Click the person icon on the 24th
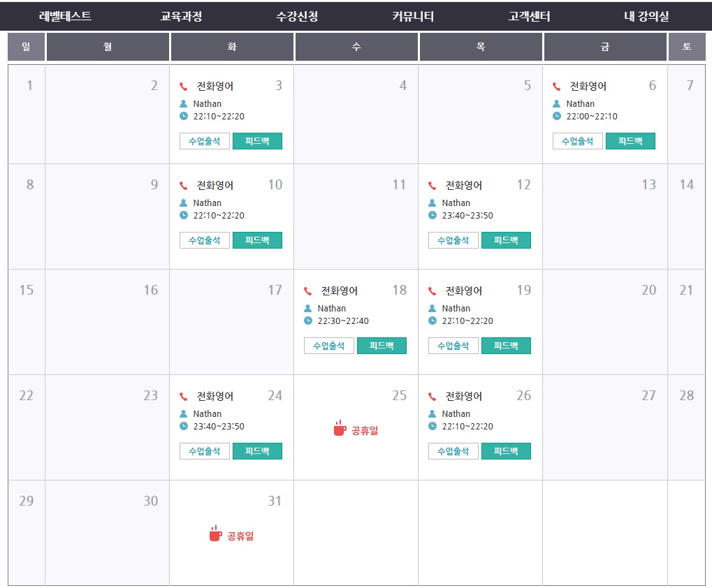 click(x=184, y=414)
